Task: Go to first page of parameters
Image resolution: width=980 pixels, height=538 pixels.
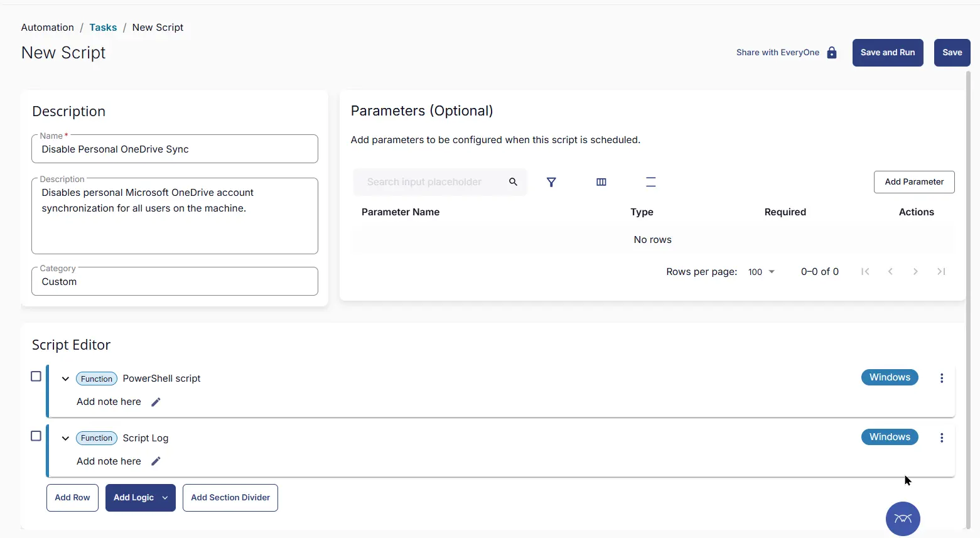Action: coord(865,272)
